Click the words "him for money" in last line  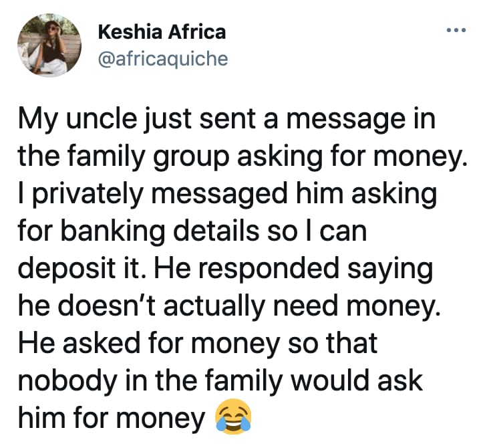(x=111, y=417)
